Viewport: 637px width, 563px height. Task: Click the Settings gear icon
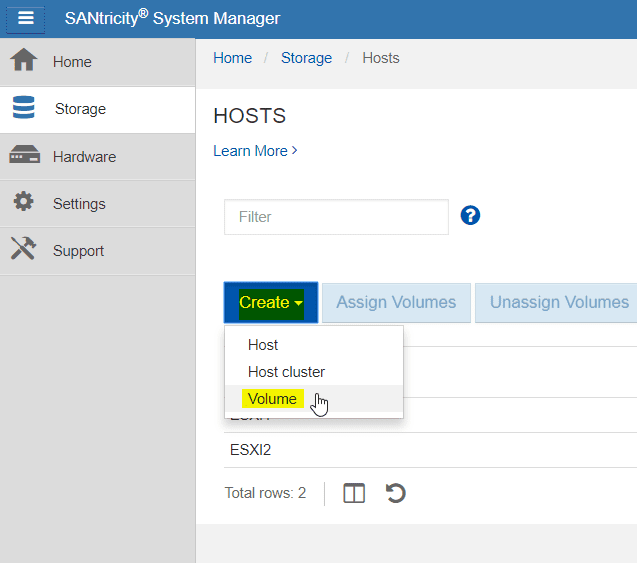(24, 201)
